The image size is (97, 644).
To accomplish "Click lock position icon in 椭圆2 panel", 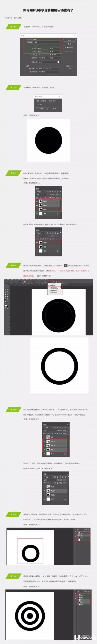I will (45, 197).
